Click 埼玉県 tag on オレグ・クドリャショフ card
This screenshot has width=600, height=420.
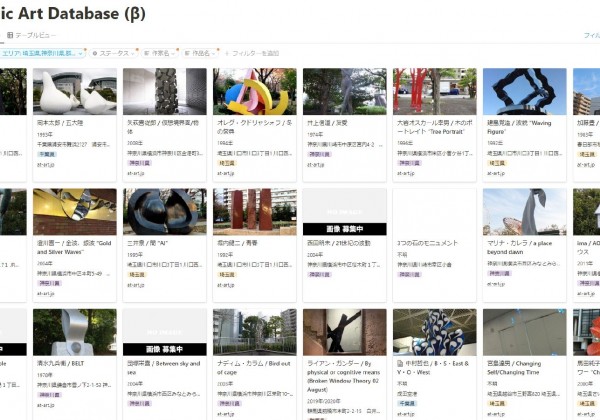tap(227, 163)
